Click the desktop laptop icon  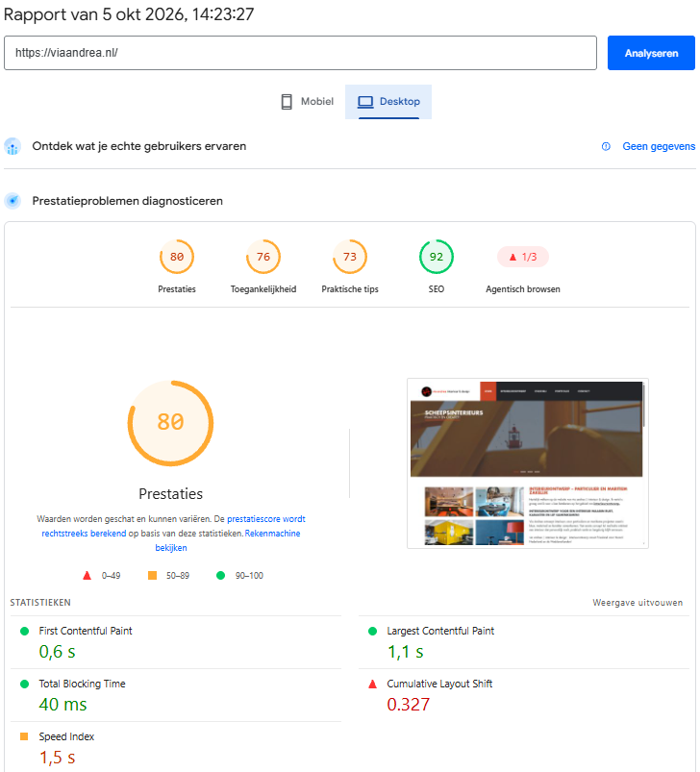tap(365, 101)
